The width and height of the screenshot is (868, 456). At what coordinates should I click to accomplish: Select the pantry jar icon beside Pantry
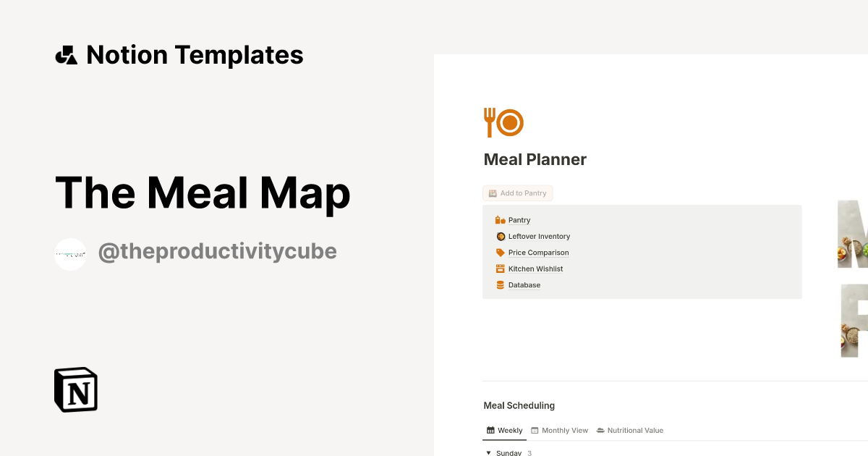(500, 219)
